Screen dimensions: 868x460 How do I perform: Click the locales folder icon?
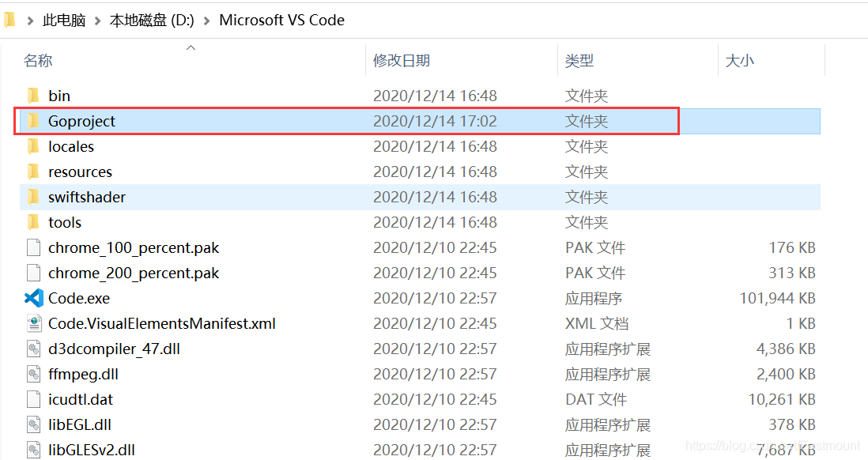[33, 147]
